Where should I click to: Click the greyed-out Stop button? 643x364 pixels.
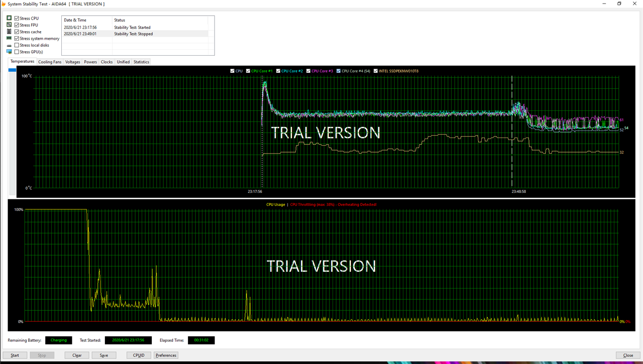pos(42,355)
